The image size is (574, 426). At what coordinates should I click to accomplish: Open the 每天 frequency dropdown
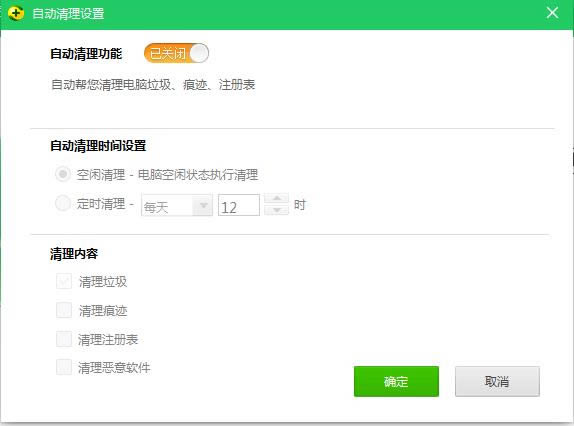tap(177, 205)
